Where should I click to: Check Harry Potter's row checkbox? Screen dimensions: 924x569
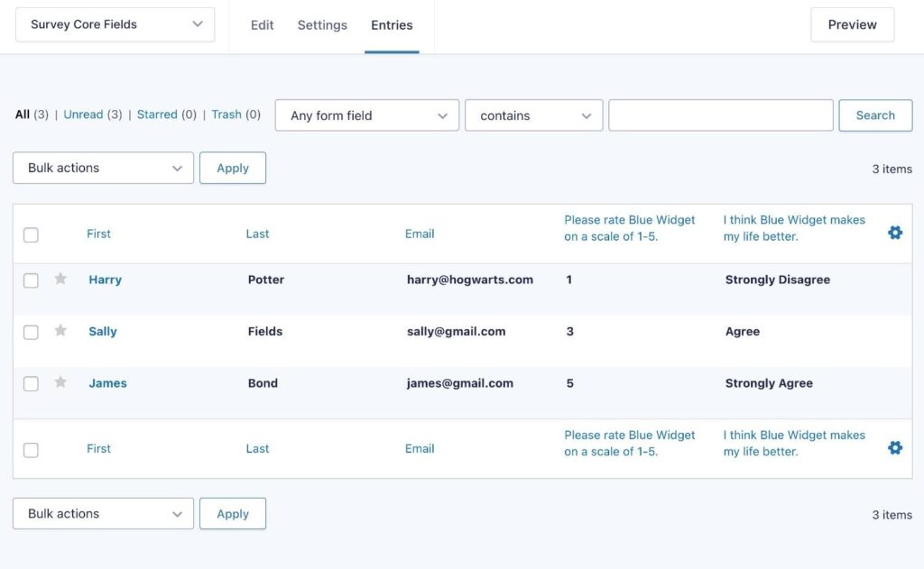[31, 280]
